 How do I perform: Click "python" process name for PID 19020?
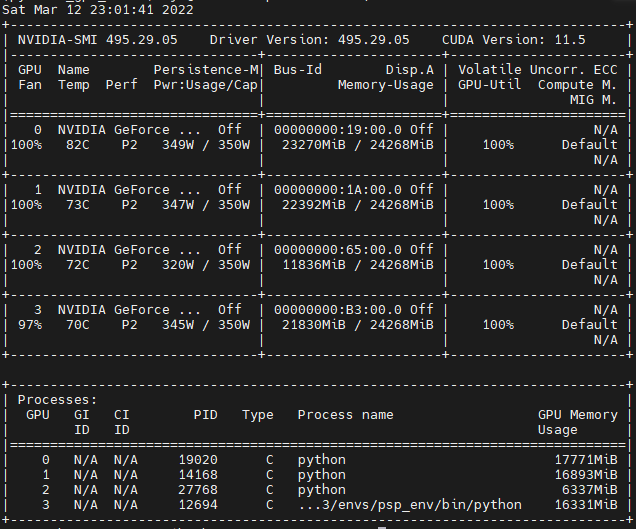click(322, 460)
